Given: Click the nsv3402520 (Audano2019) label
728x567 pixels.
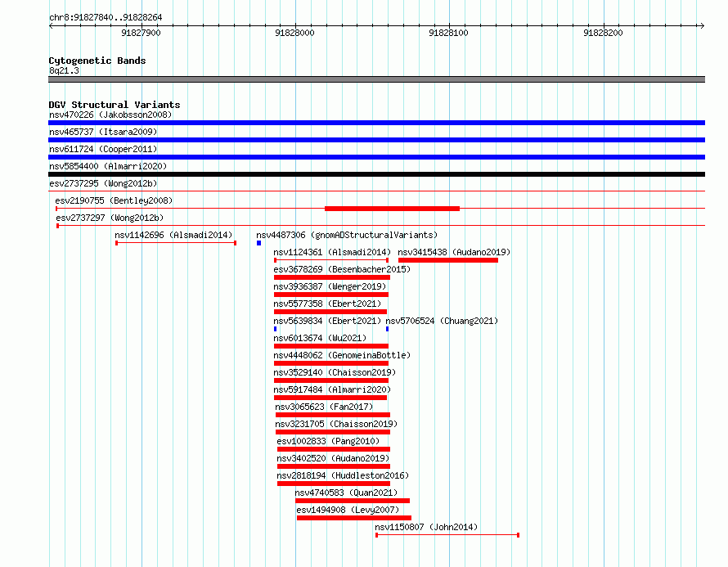Looking at the screenshot, I should (x=333, y=458).
